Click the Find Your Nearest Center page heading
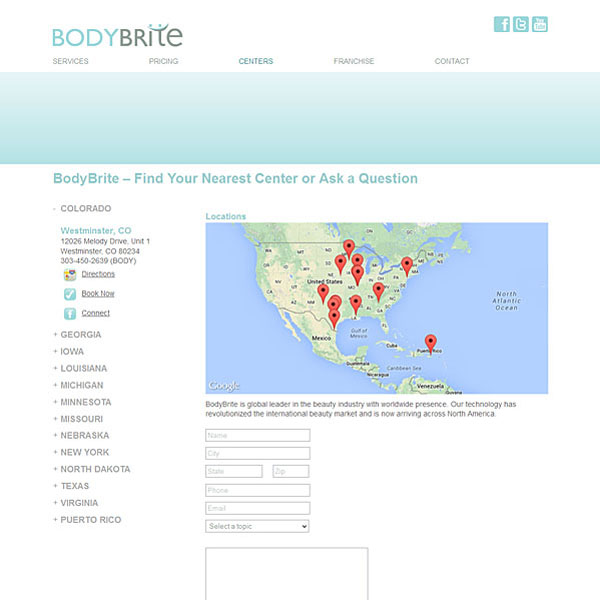The height and width of the screenshot is (600, 600). [x=235, y=178]
